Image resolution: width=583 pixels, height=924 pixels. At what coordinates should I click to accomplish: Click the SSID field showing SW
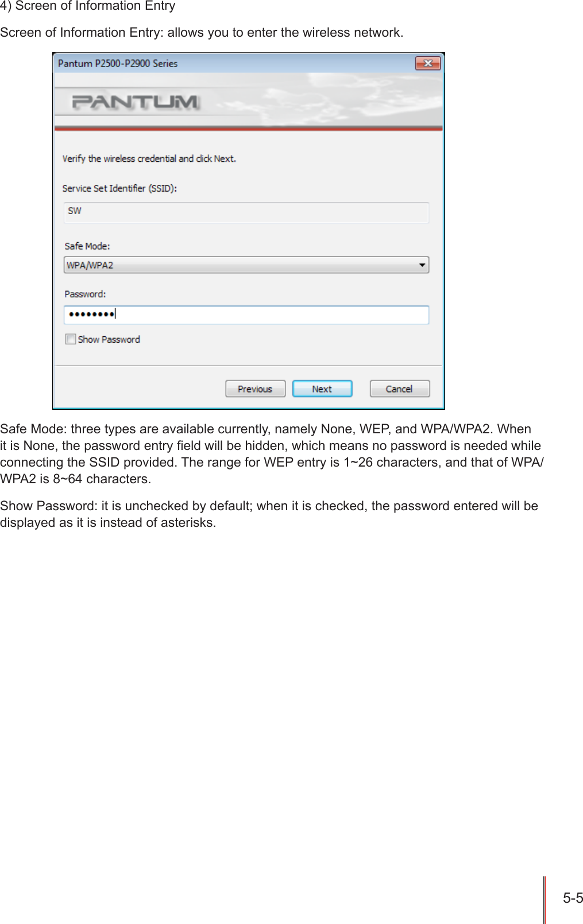coord(246,212)
